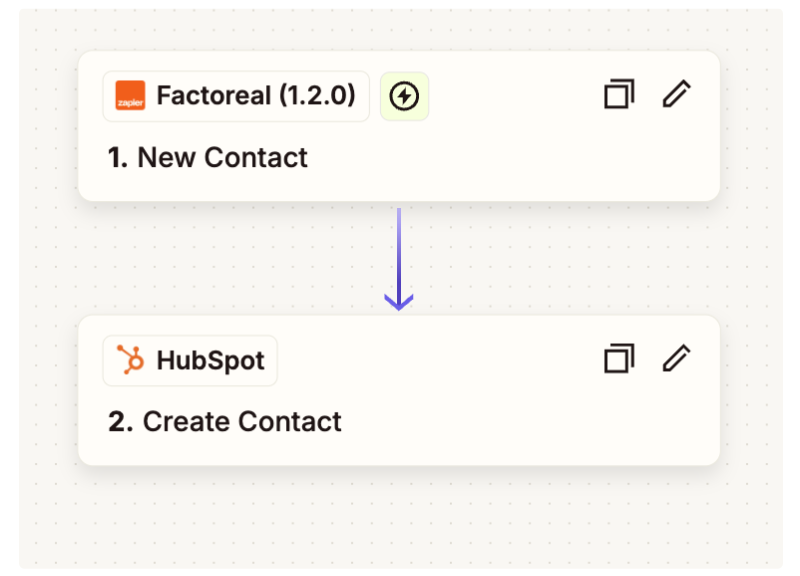Screen dimensions: 800x576
Task: Select the HubSpot app badge
Action: [190, 360]
